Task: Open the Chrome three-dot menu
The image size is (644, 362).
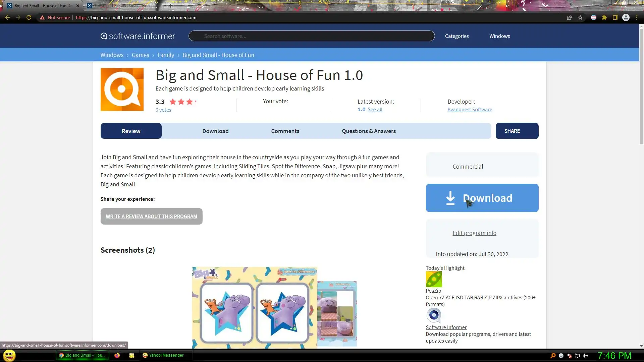Action: pos(637,17)
